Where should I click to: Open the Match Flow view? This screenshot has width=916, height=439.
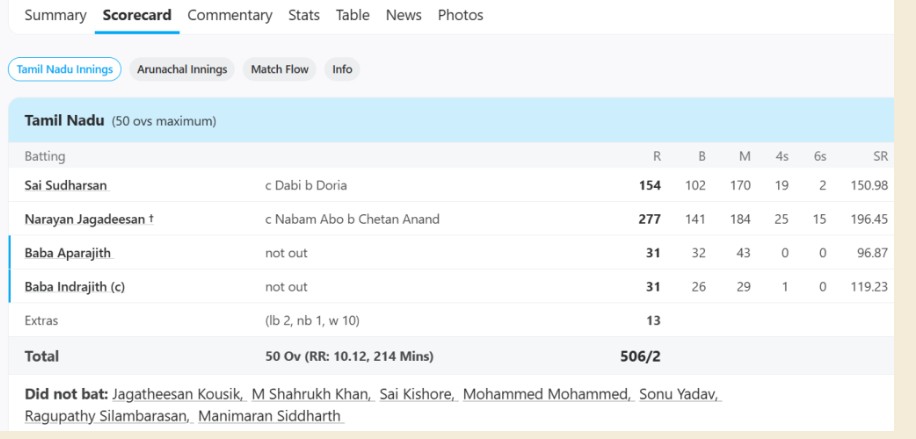click(x=279, y=70)
